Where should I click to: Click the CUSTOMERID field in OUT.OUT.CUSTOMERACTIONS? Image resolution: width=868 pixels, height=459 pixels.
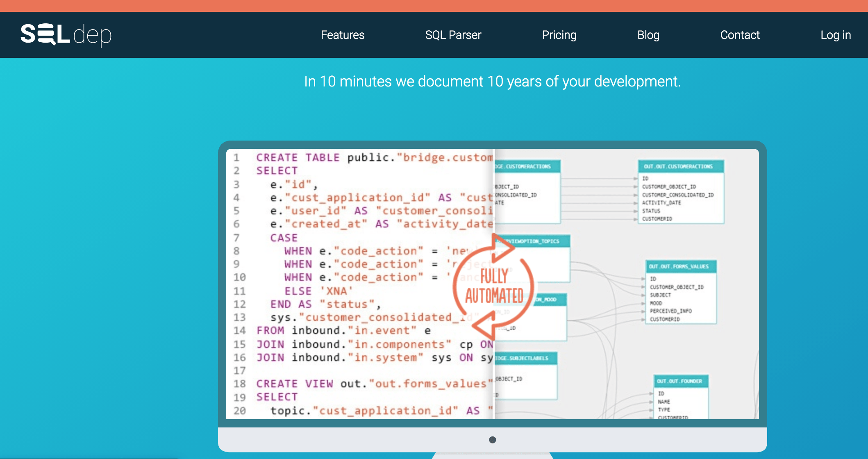pos(657,219)
